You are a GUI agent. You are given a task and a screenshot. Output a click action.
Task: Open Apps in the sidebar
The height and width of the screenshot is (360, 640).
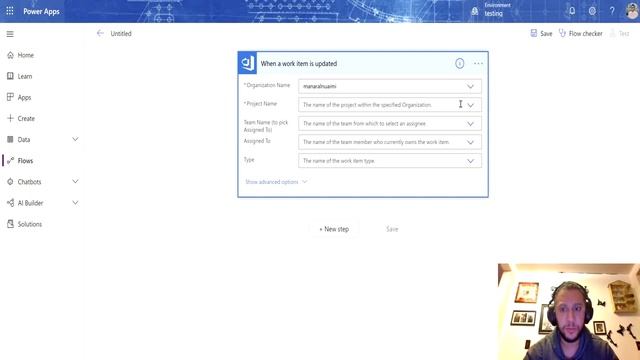[24, 98]
